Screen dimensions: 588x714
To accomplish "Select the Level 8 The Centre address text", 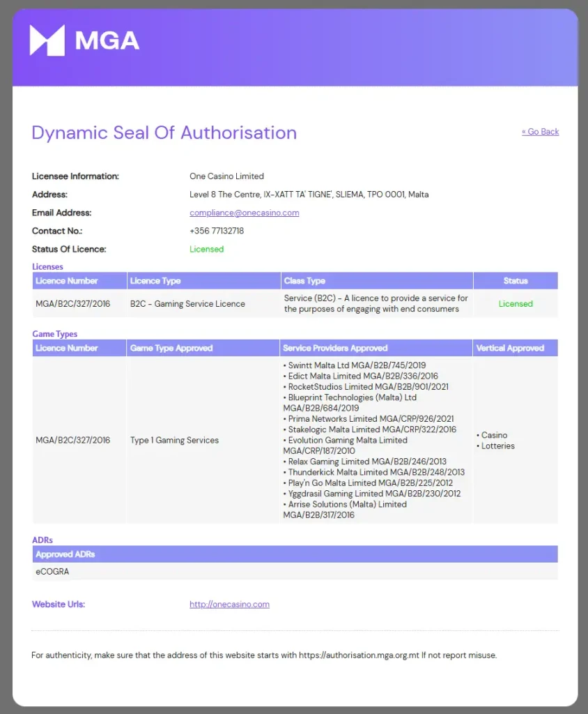I will click(309, 195).
